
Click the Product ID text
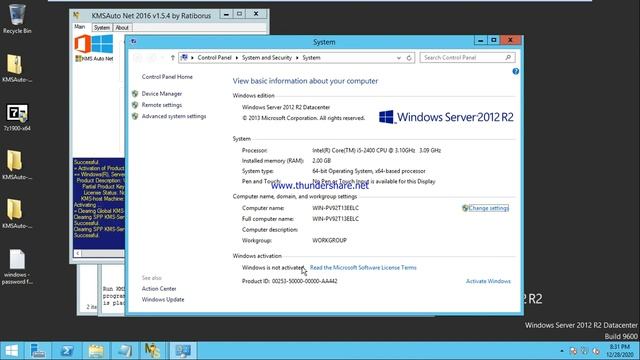pos(289,281)
